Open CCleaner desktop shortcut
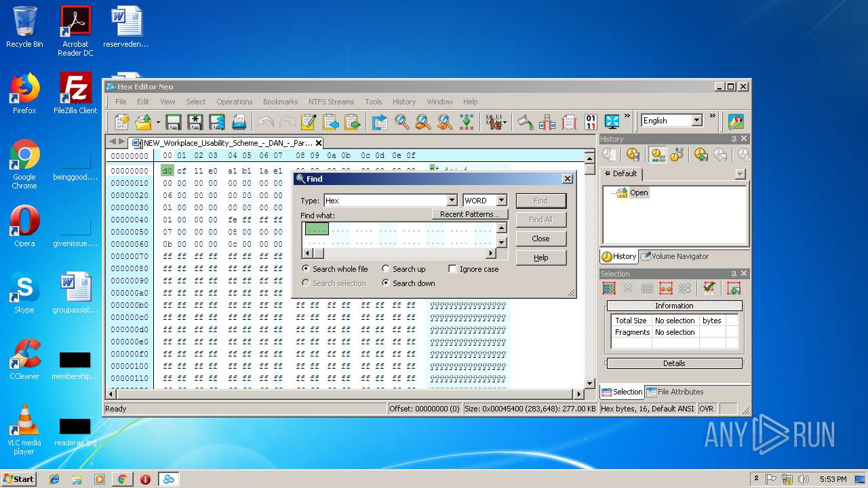This screenshot has width=868, height=488. pos(24,359)
